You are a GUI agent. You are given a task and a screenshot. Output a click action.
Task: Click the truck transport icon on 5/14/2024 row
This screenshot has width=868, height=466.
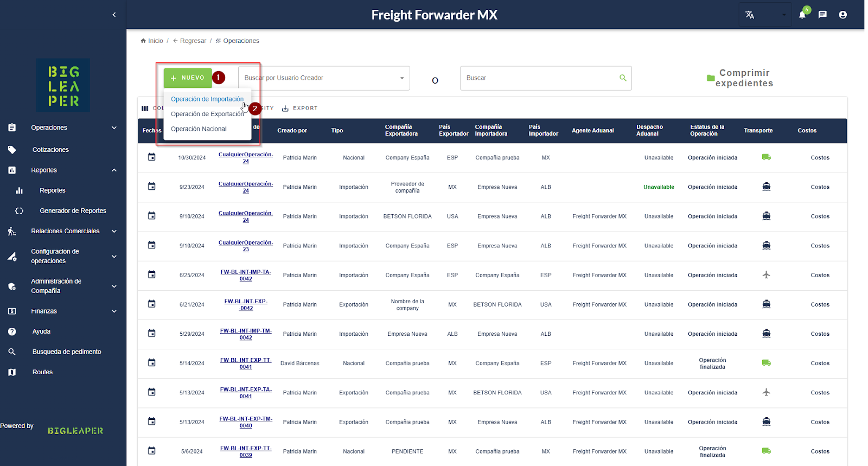click(766, 363)
